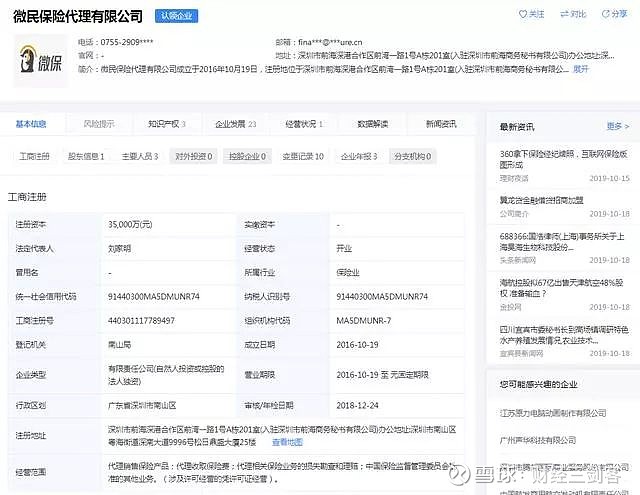Screen dimensions: 640x495
Task: Click the 所属行业 value 保险业
Action: pyautogui.click(x=348, y=273)
